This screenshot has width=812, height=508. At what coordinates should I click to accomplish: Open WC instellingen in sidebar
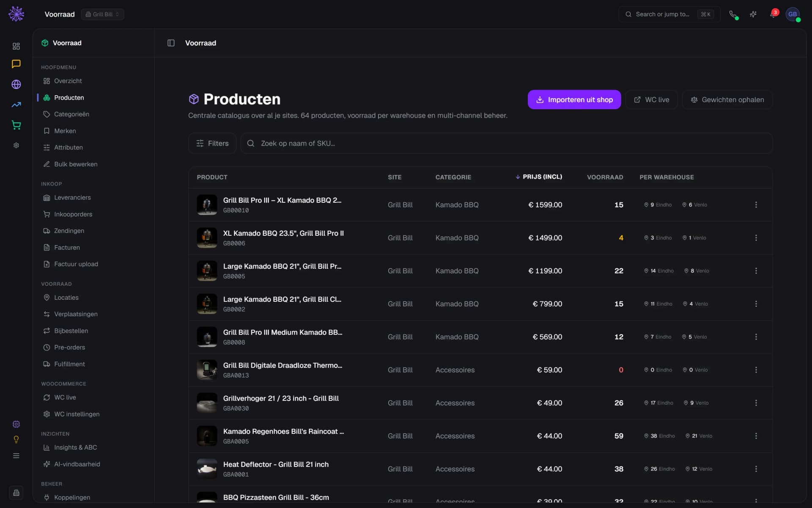77,414
